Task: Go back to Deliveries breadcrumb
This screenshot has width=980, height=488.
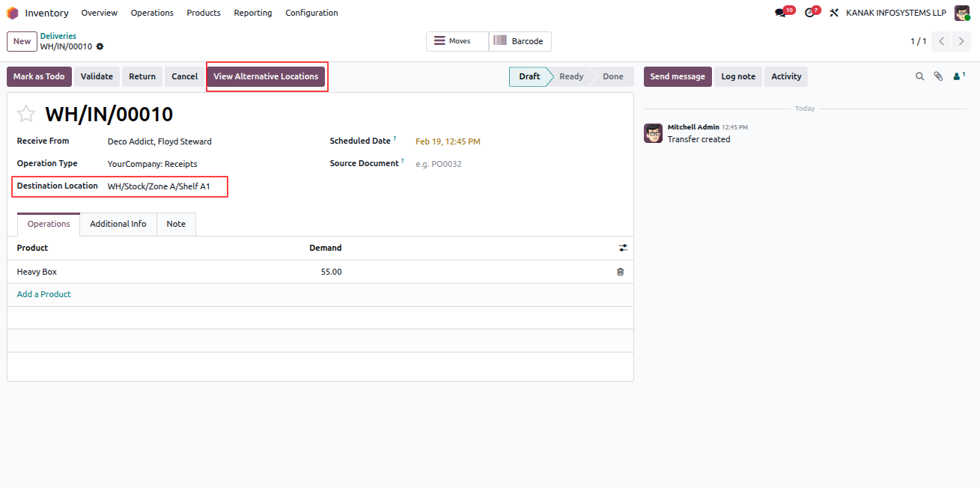Action: 58,36
